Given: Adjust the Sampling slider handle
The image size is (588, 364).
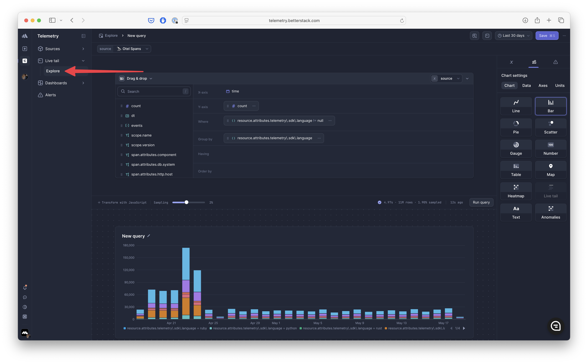Looking at the screenshot, I should click(x=186, y=202).
